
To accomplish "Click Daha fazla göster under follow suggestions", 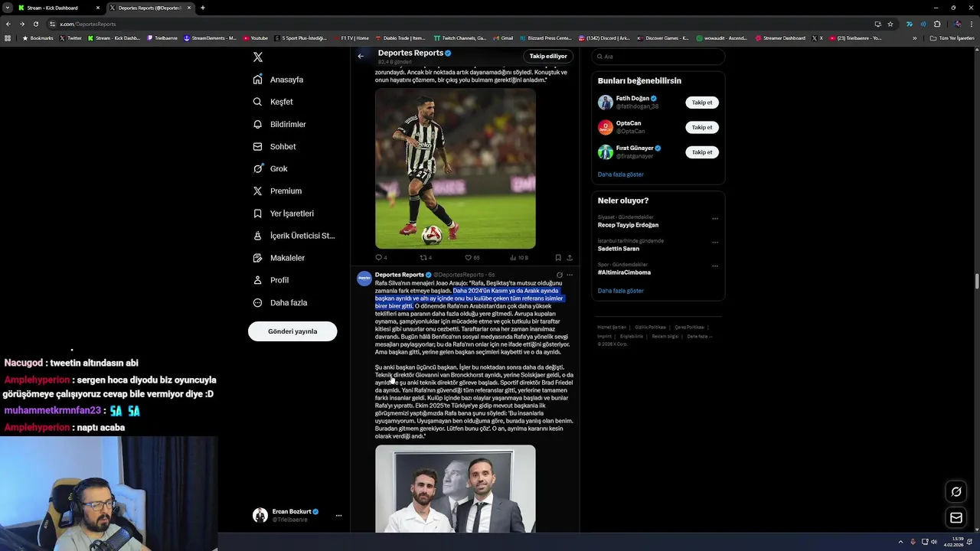I will (x=621, y=174).
